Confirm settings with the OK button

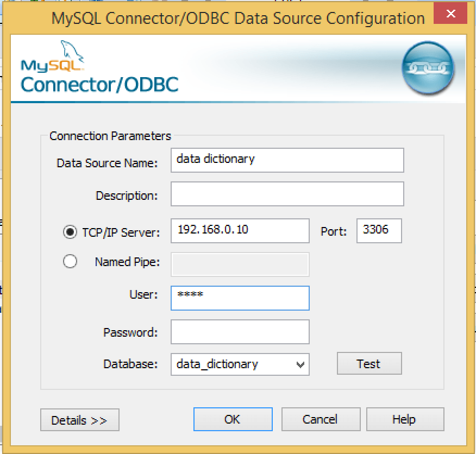coord(233,419)
